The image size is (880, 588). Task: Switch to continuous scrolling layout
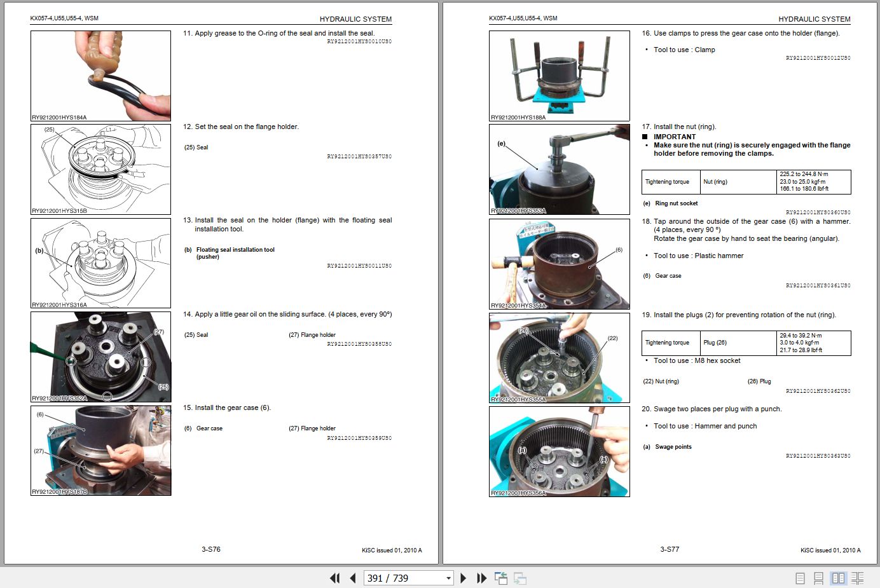coord(818,578)
